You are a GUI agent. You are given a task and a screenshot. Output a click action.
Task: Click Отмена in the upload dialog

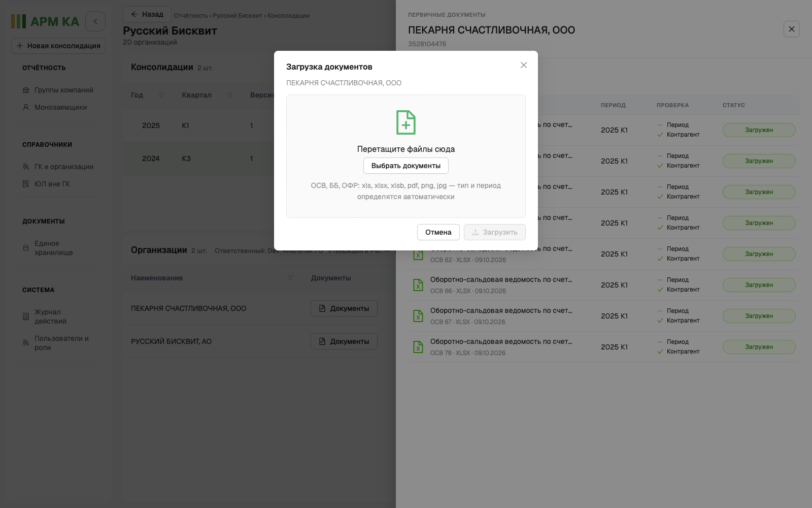[x=438, y=232]
